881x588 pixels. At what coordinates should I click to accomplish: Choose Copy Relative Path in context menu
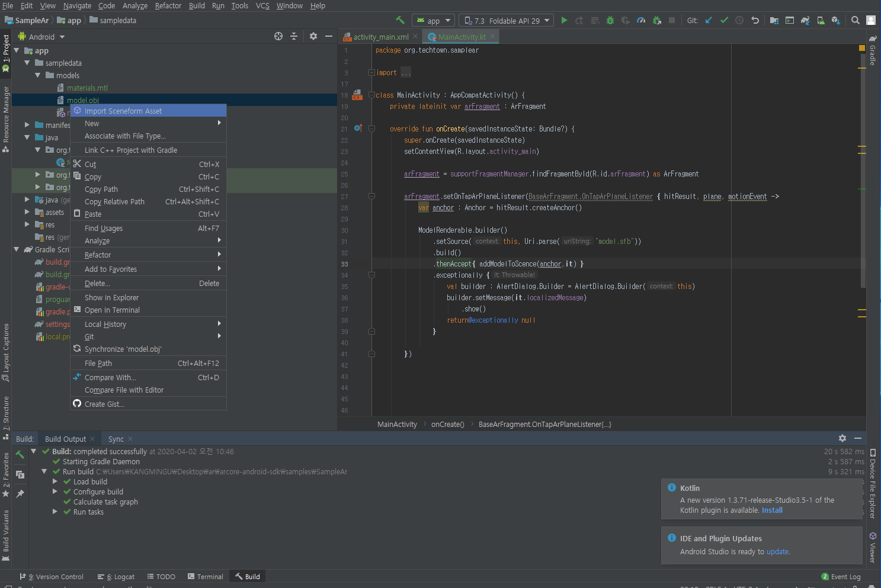[x=148, y=201]
